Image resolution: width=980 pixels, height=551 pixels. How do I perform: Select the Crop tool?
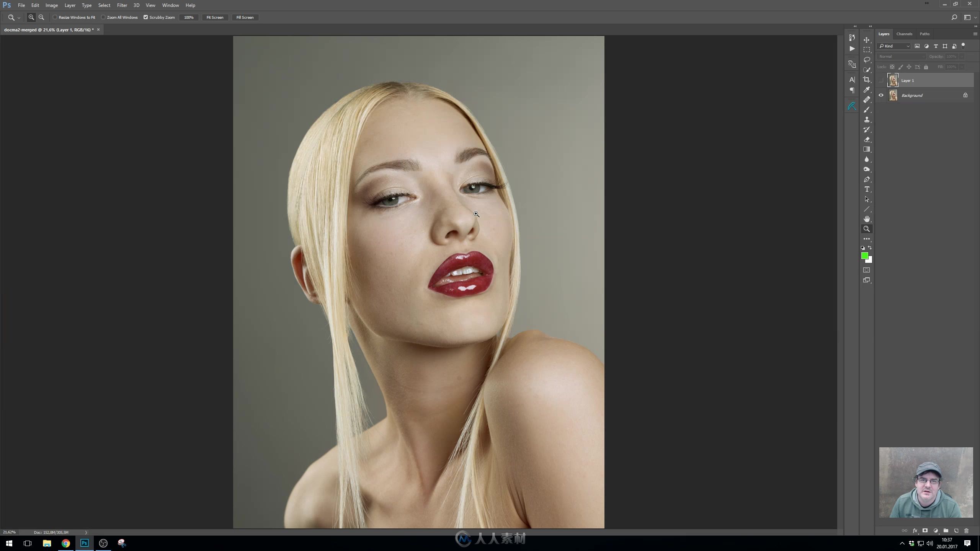coord(866,80)
